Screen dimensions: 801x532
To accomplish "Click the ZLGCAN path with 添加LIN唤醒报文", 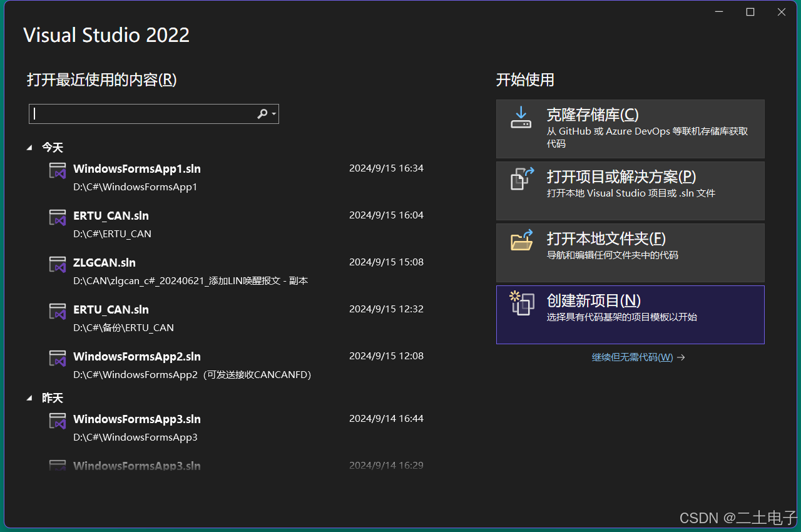I will pyautogui.click(x=190, y=281).
